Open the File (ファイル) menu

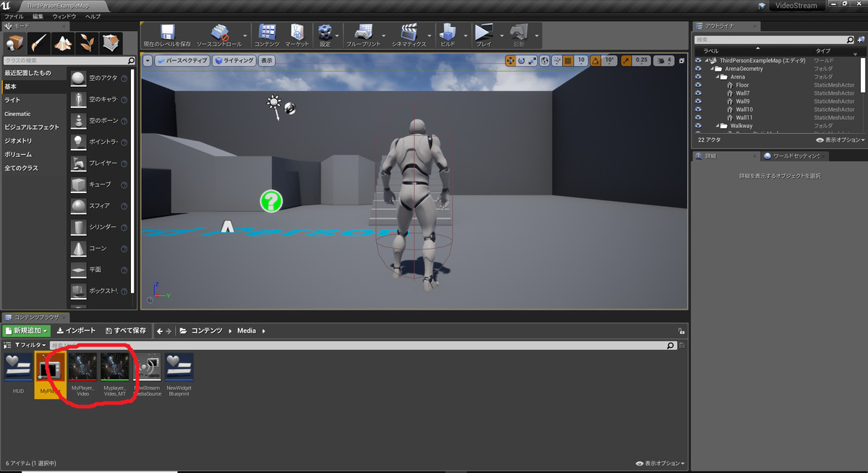coord(14,16)
